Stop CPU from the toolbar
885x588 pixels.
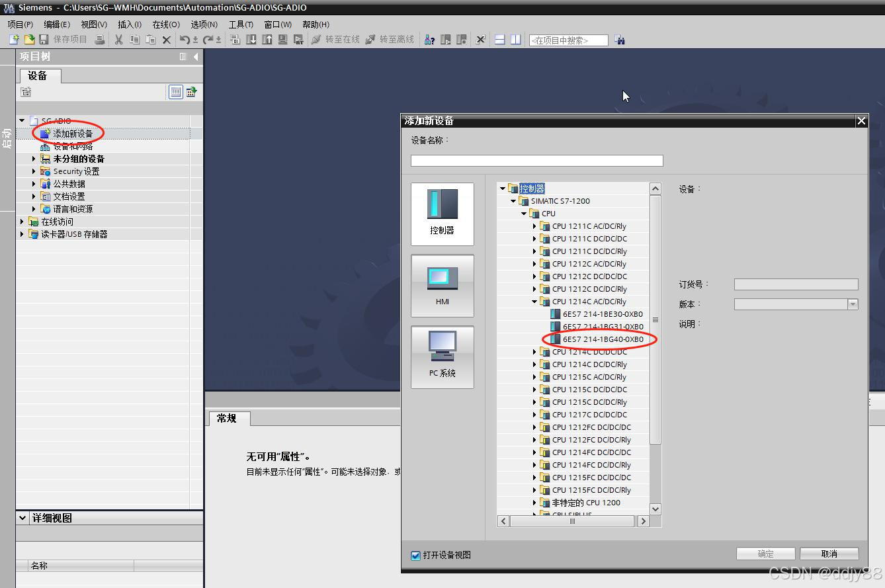(462, 40)
